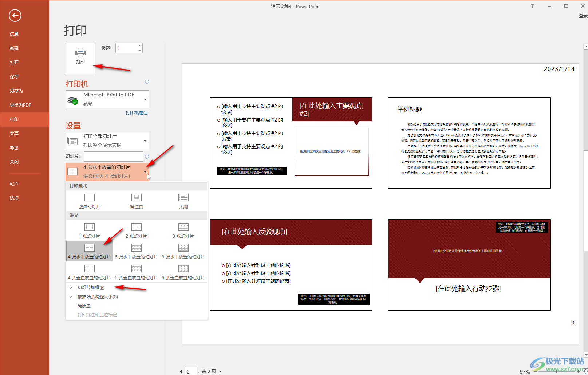Click the info icon beside the slides field
This screenshot has width=588, height=375.
147,157
